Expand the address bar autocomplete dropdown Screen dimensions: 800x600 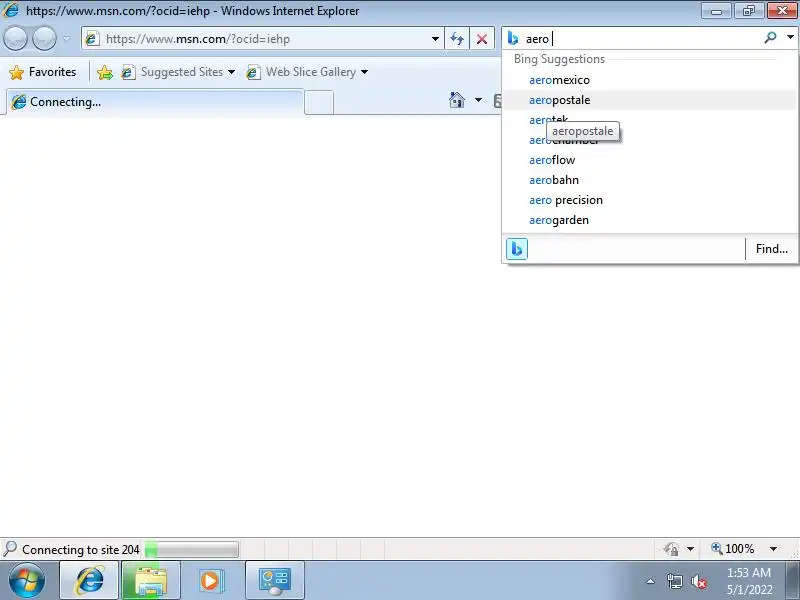pyautogui.click(x=435, y=39)
